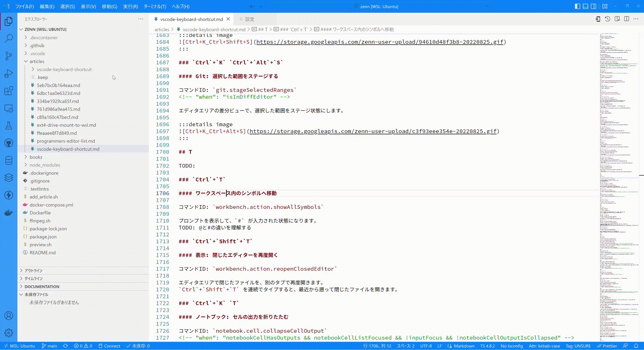
Task: Open the googleapis link on line 1697
Action: 373,131
